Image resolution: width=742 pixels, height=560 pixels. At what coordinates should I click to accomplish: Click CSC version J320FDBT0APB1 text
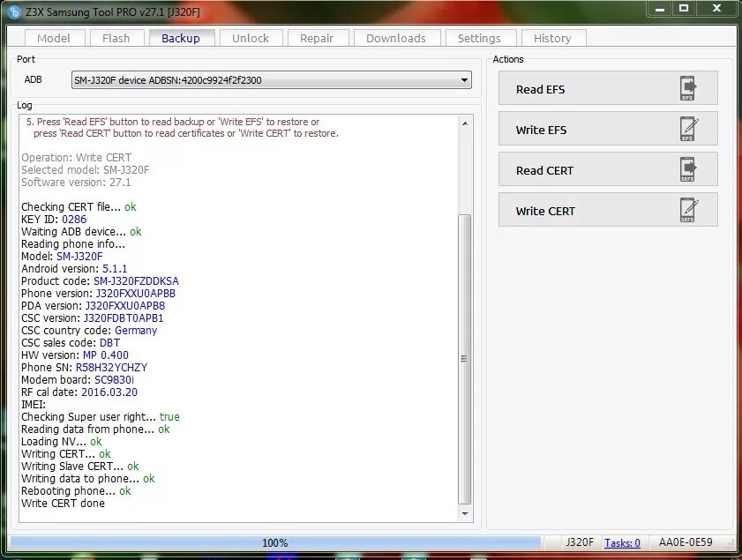(124, 318)
